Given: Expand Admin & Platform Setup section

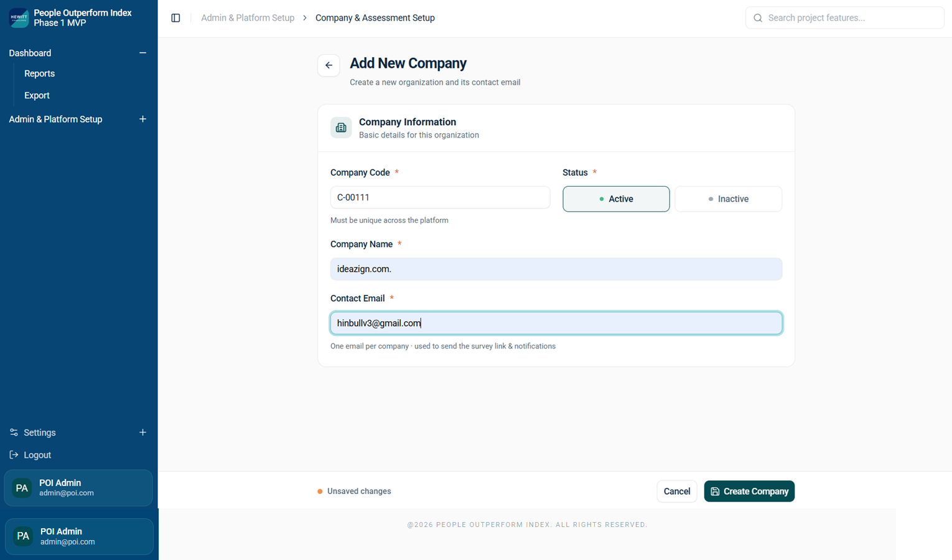Looking at the screenshot, I should 142,119.
